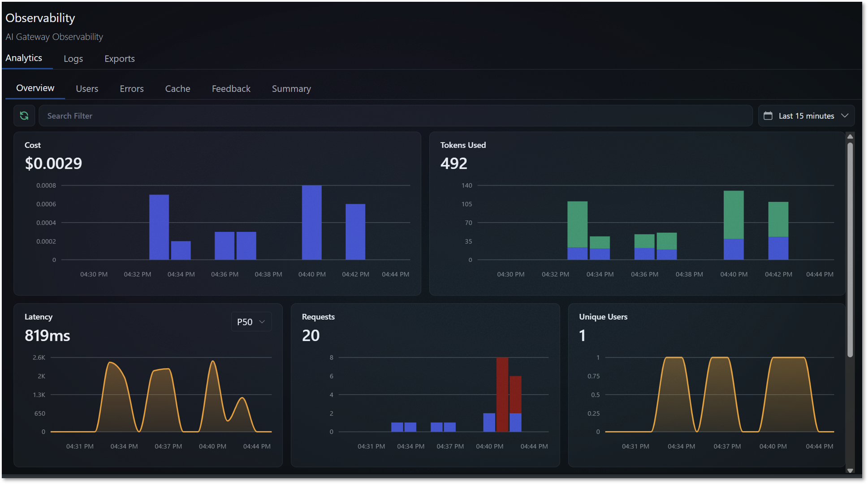Click the Requests total value 20
The width and height of the screenshot is (868, 484).
(x=311, y=335)
